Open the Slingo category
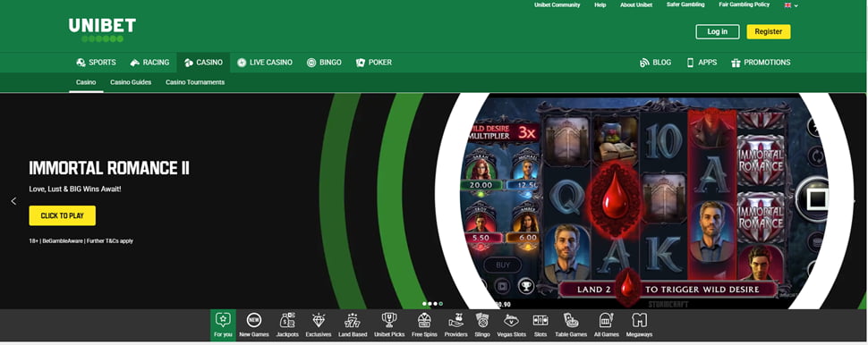The image size is (868, 345). point(482,325)
